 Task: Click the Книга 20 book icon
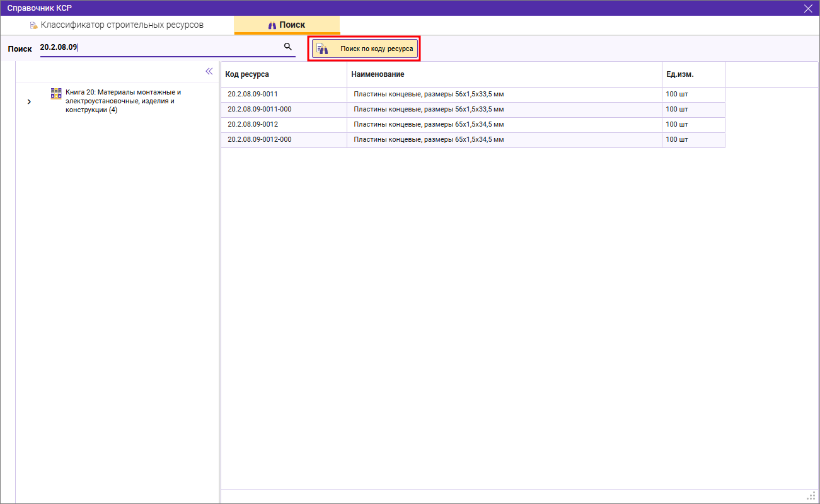click(x=56, y=93)
